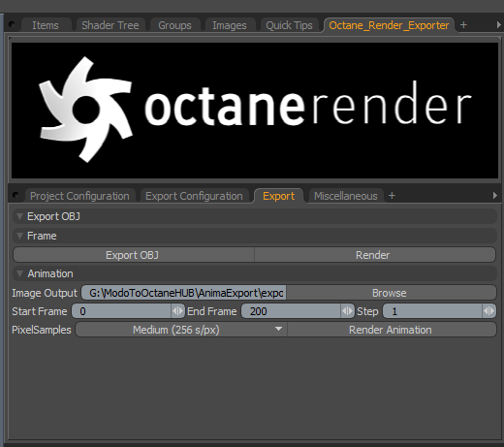504x447 pixels.
Task: Edit the Image Output path field
Action: coord(183,293)
